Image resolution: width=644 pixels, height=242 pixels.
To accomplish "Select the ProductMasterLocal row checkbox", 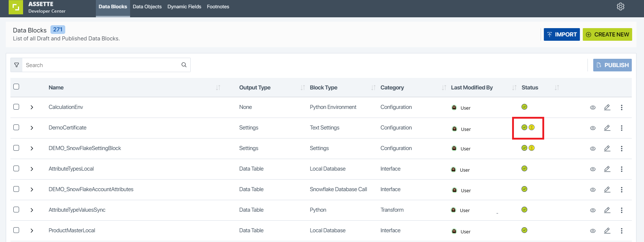I will pyautogui.click(x=16, y=230).
